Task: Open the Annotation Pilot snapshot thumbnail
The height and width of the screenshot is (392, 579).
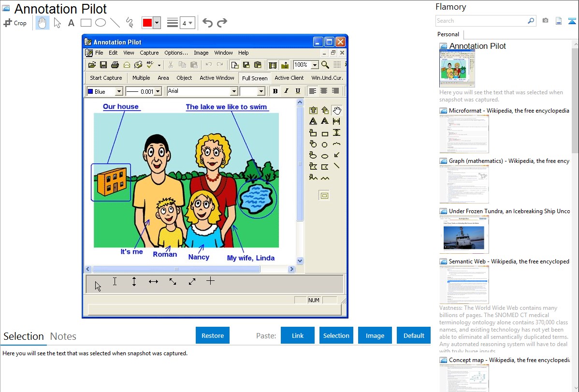Action: pos(457,69)
